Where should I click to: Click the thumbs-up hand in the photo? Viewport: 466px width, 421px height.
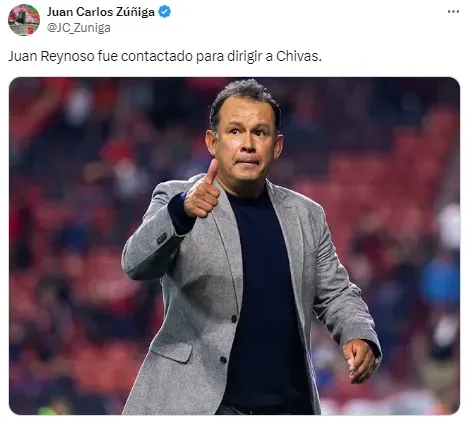pos(201,190)
